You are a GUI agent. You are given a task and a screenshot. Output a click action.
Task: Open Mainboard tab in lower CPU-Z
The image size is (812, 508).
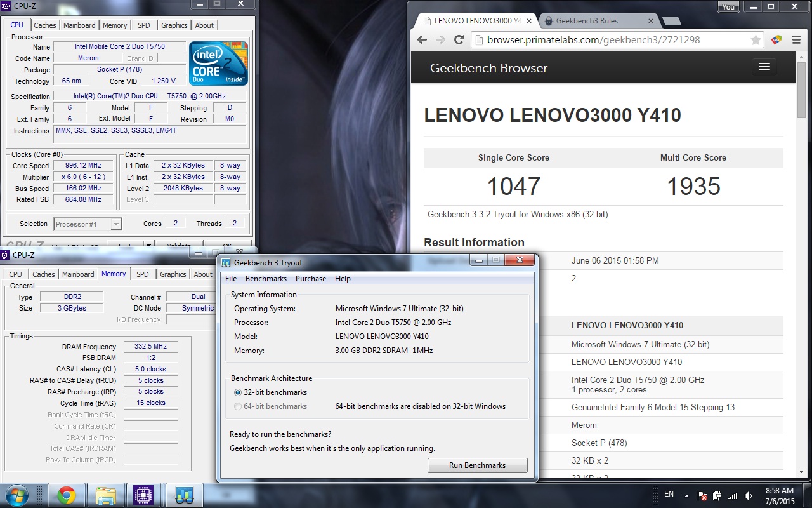click(x=78, y=274)
